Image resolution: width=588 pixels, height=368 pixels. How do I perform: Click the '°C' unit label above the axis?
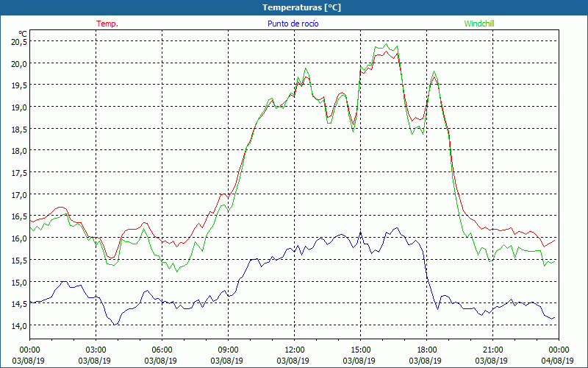(23, 34)
